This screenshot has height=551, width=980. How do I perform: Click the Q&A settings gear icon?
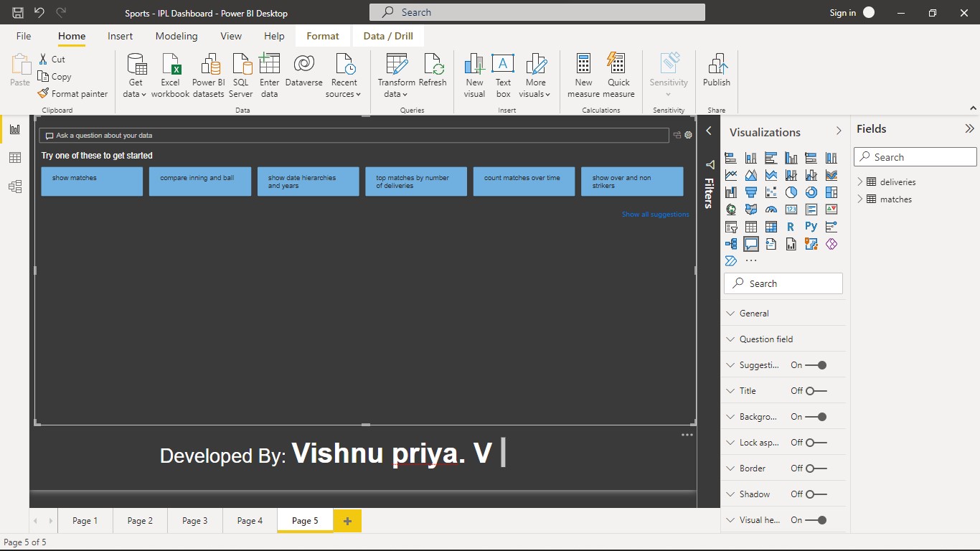(688, 135)
